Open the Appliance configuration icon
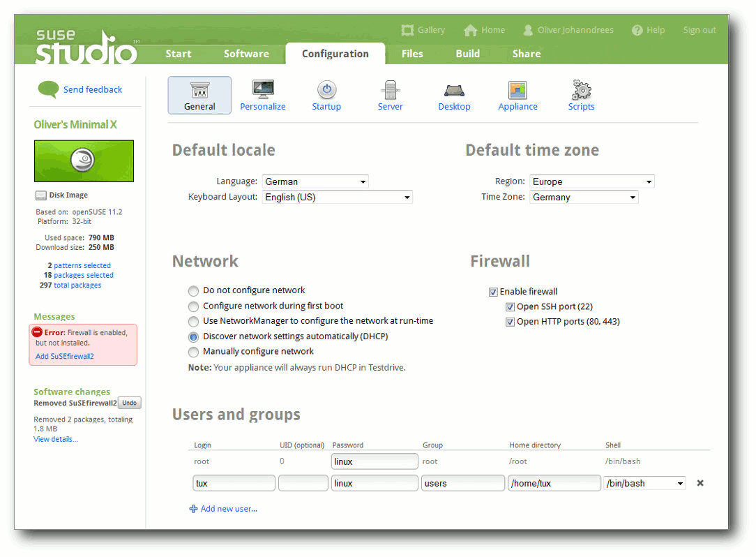The image size is (756, 557). (x=517, y=90)
